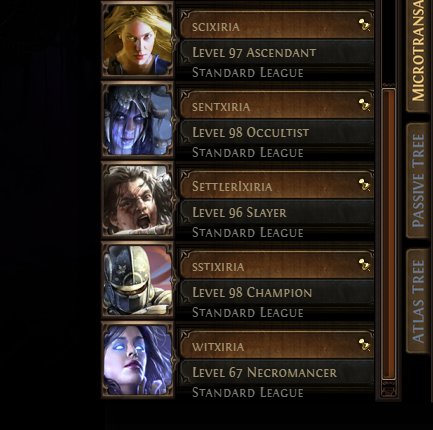Open the Microtransactions tab
433x430 pixels.
point(418,55)
